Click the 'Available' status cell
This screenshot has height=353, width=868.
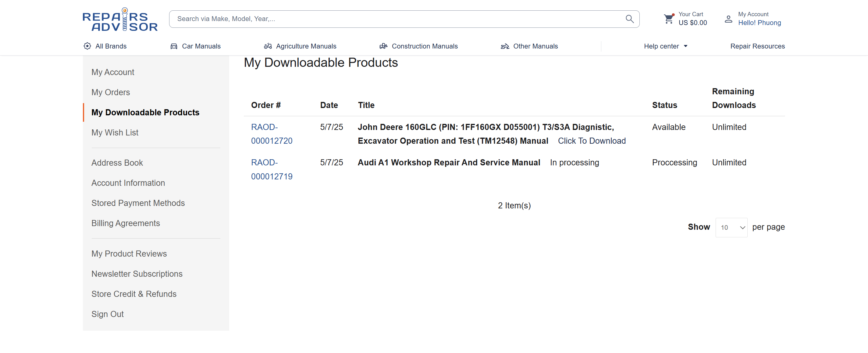tap(668, 127)
